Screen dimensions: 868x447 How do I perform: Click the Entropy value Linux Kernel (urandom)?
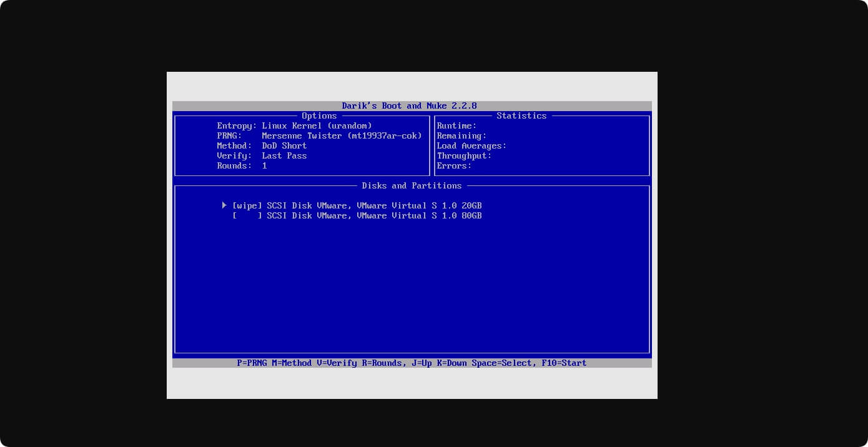[x=317, y=125]
